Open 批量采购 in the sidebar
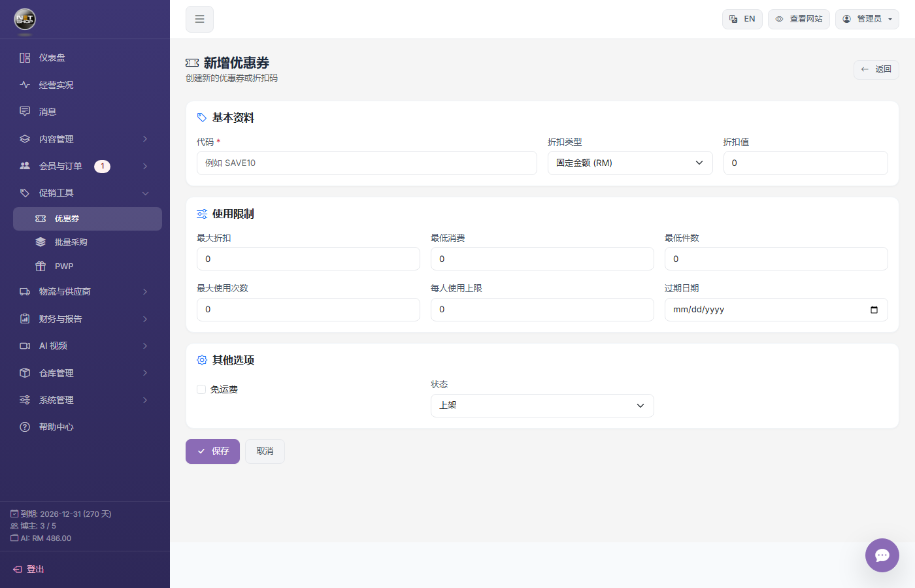Viewport: 915px width, 588px height. (88, 242)
